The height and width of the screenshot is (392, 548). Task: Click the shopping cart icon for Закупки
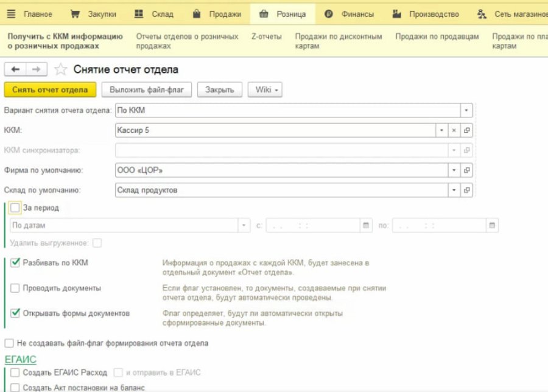coord(75,14)
